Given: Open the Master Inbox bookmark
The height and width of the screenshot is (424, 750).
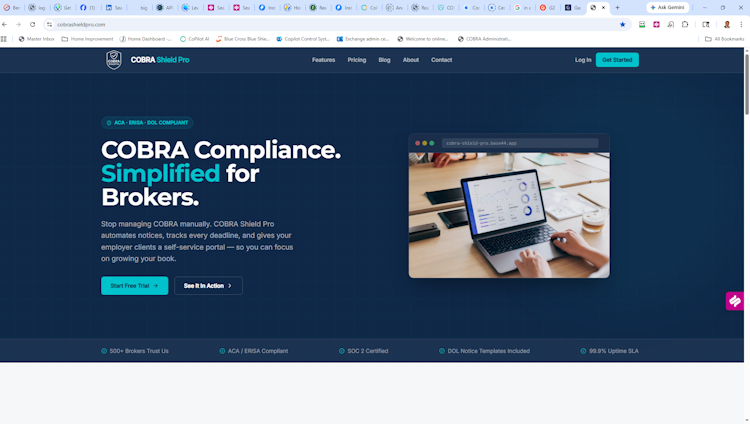Looking at the screenshot, I should (x=36, y=39).
